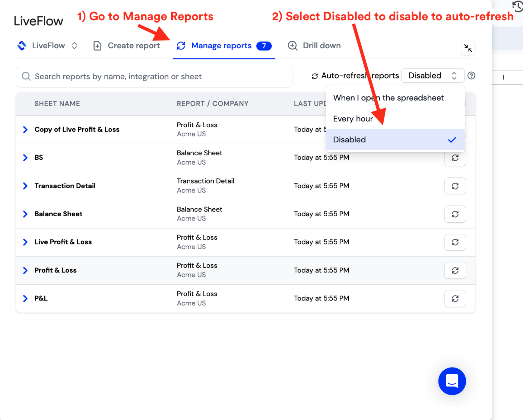Click the Auto-refresh reports sync icon
The image size is (523, 420).
click(x=315, y=76)
